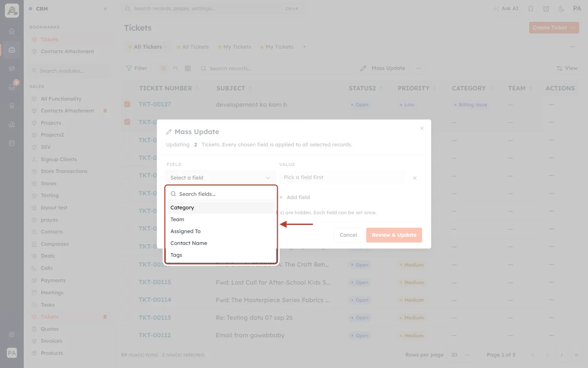Image resolution: width=588 pixels, height=368 pixels.
Task: Pick Assigned To from field options
Action: pyautogui.click(x=220, y=231)
